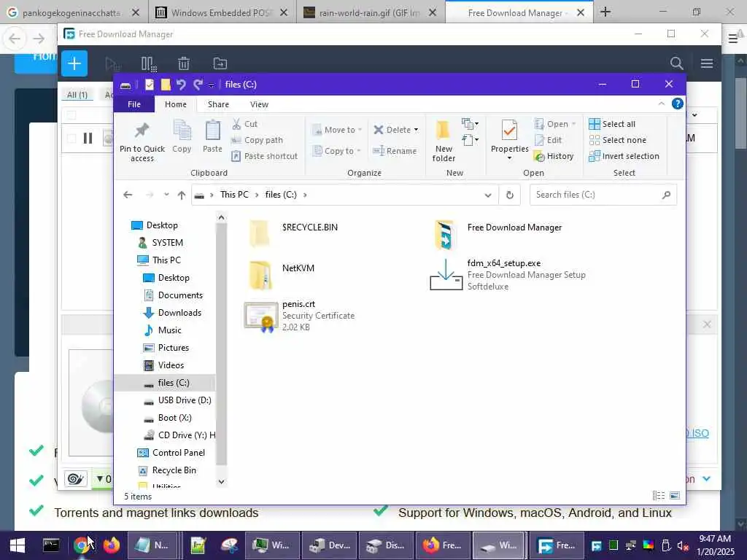Viewport: 747px width, 560px height.
Task: Select Control Panel in navigation pane
Action: [171, 453]
